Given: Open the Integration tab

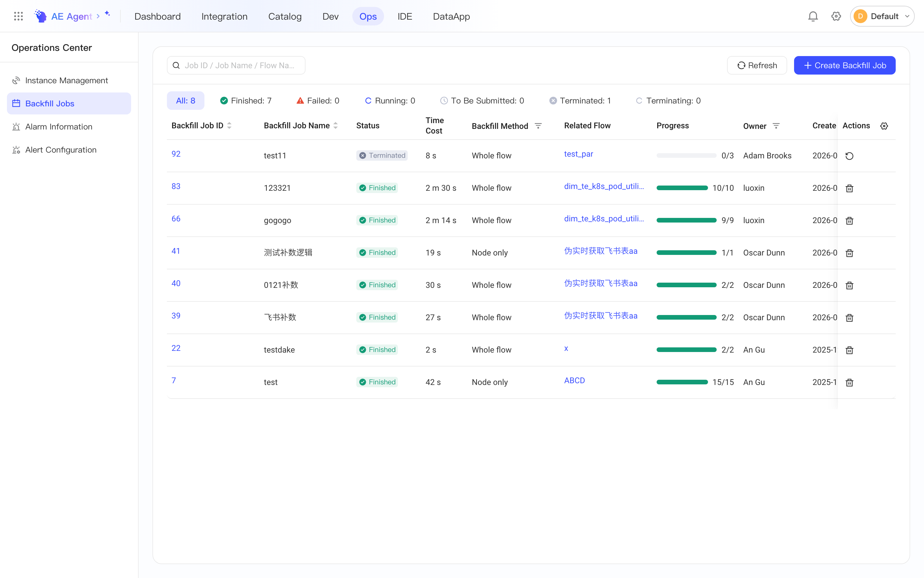Looking at the screenshot, I should (x=224, y=16).
